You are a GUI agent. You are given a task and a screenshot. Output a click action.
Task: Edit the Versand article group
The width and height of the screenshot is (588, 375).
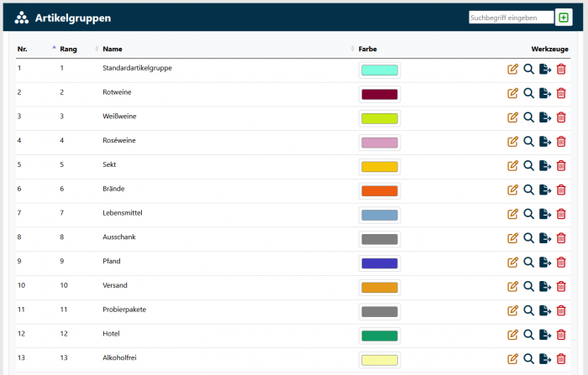pos(513,287)
